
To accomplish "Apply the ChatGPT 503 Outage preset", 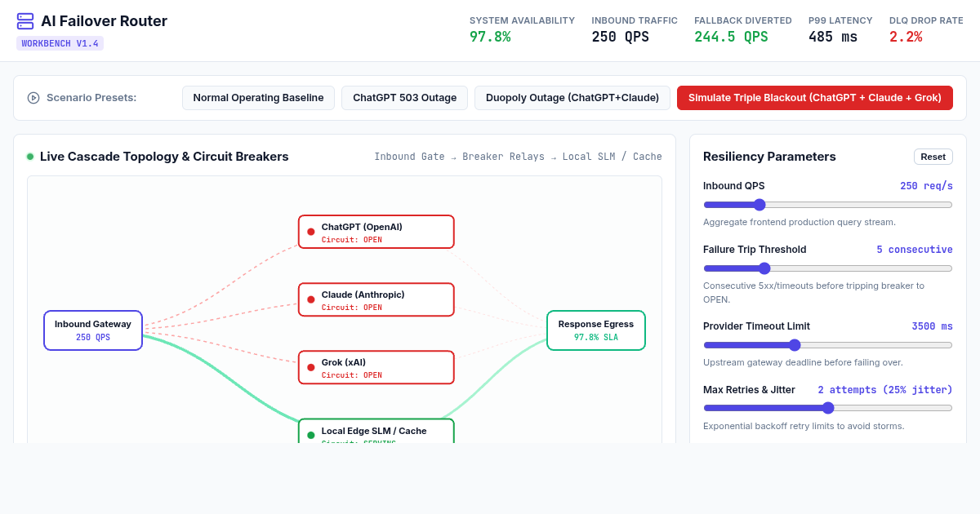I will tap(404, 98).
